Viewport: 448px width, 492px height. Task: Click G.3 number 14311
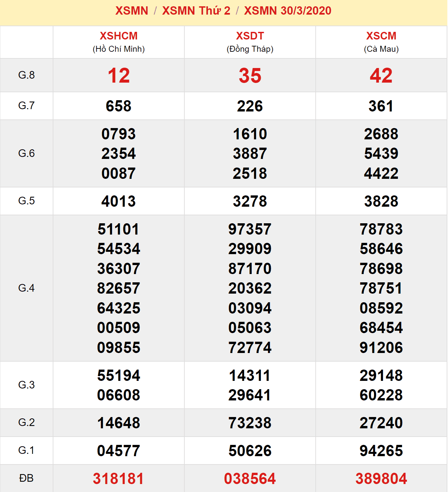(x=250, y=376)
